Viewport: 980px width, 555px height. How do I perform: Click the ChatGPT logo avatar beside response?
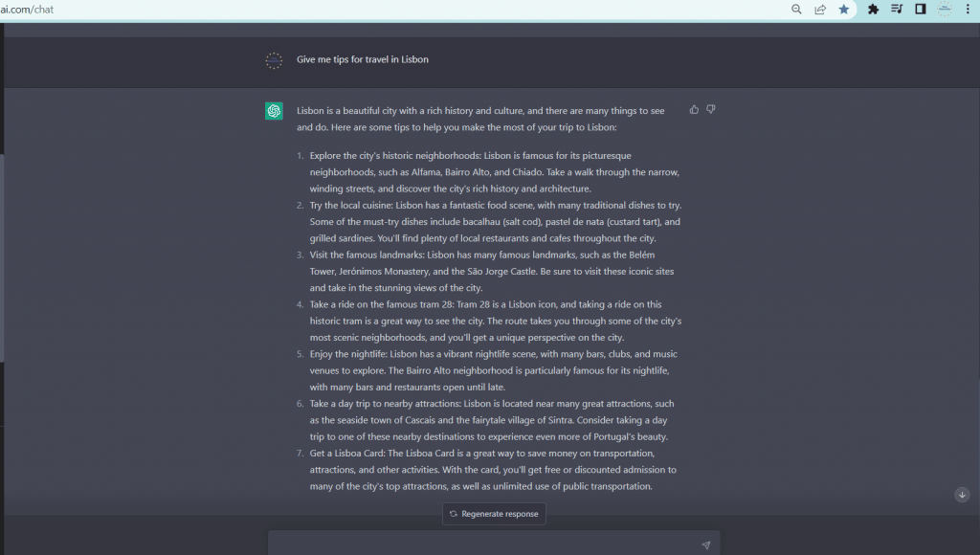[x=274, y=111]
